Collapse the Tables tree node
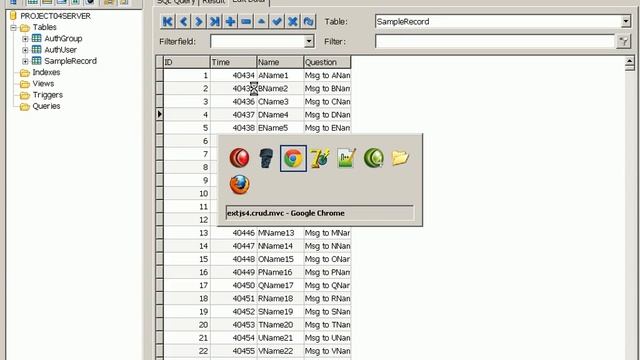This screenshot has height=360, width=640. tap(13, 28)
